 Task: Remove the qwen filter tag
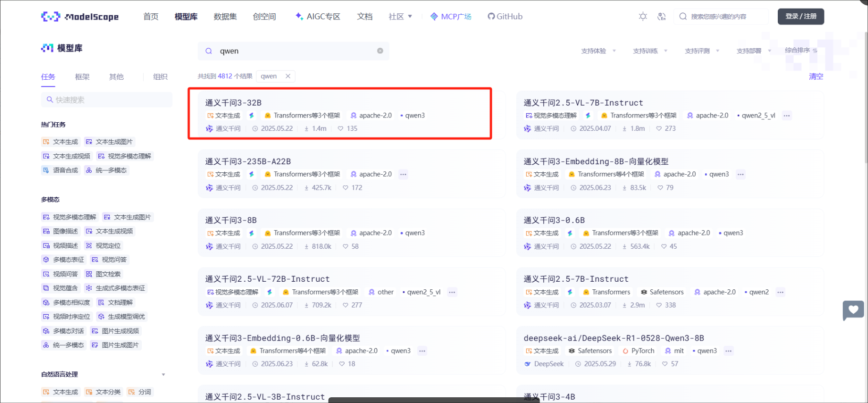pos(288,76)
